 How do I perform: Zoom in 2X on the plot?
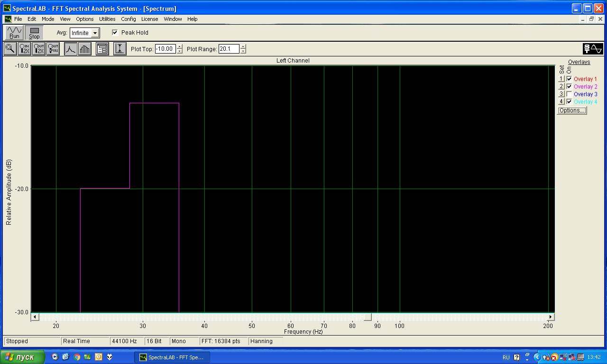pos(24,49)
